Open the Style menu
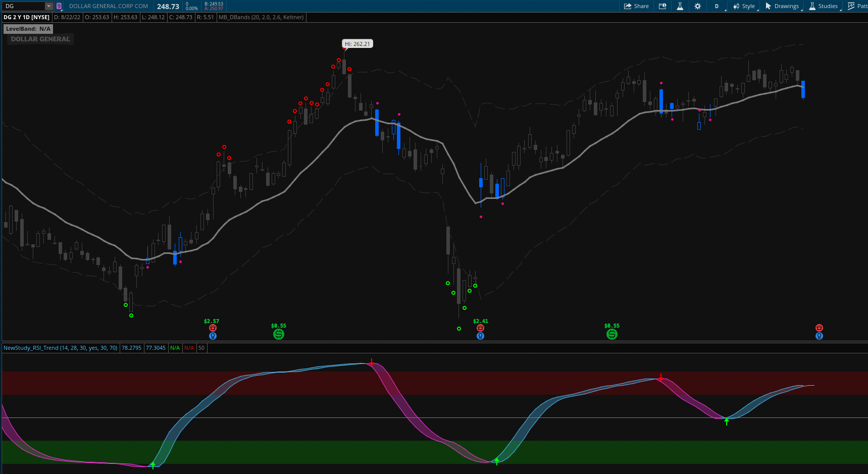Viewport: 868px width, 474px height. click(744, 6)
